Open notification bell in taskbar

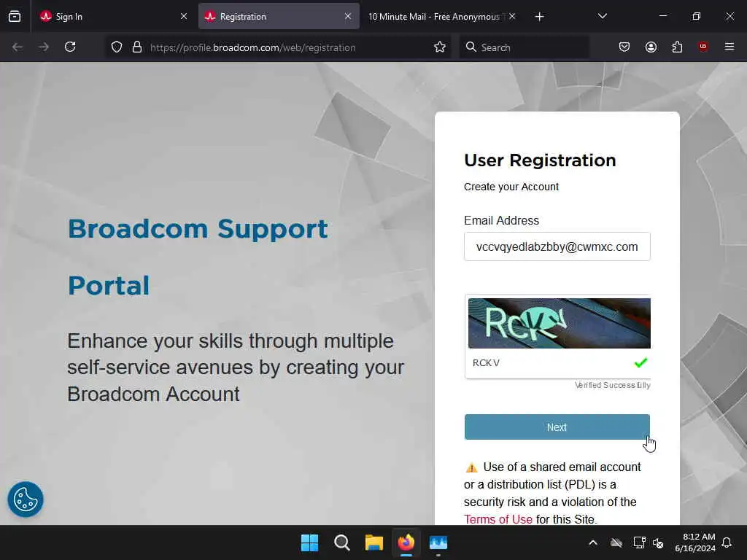pos(727,542)
